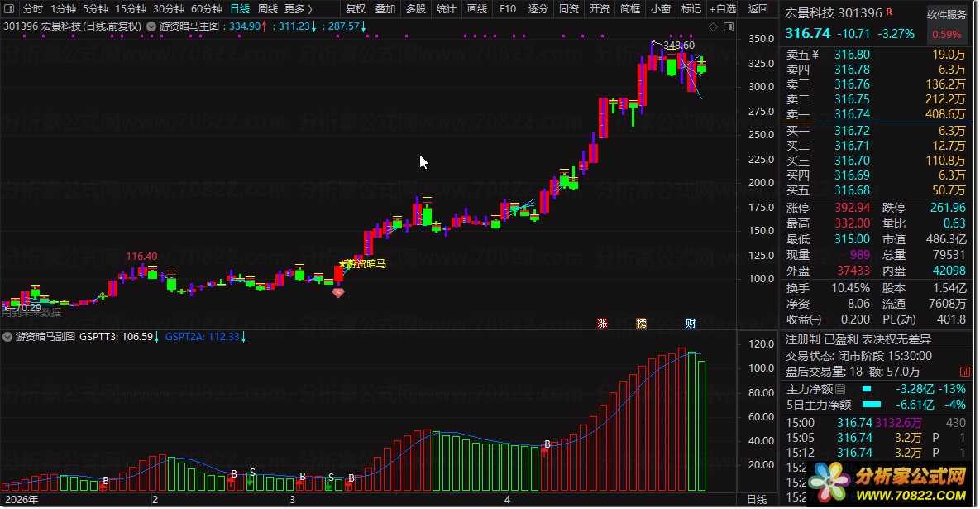Screen dimensions: 980x509
Task: Click the 榜 ranking marker icon
Action: [641, 324]
